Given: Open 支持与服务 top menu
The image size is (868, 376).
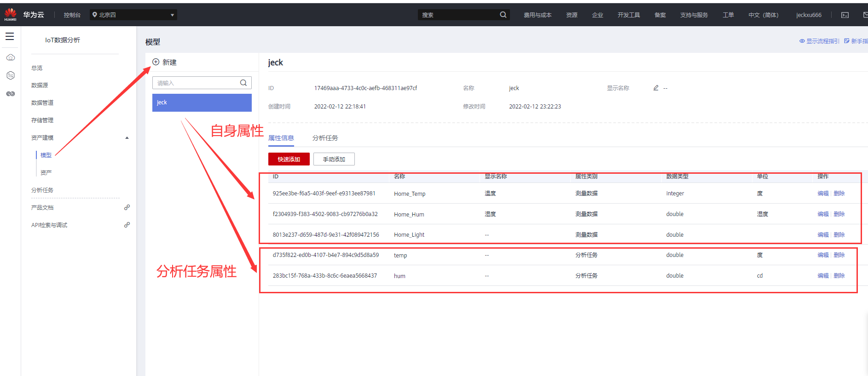Looking at the screenshot, I should coord(694,15).
